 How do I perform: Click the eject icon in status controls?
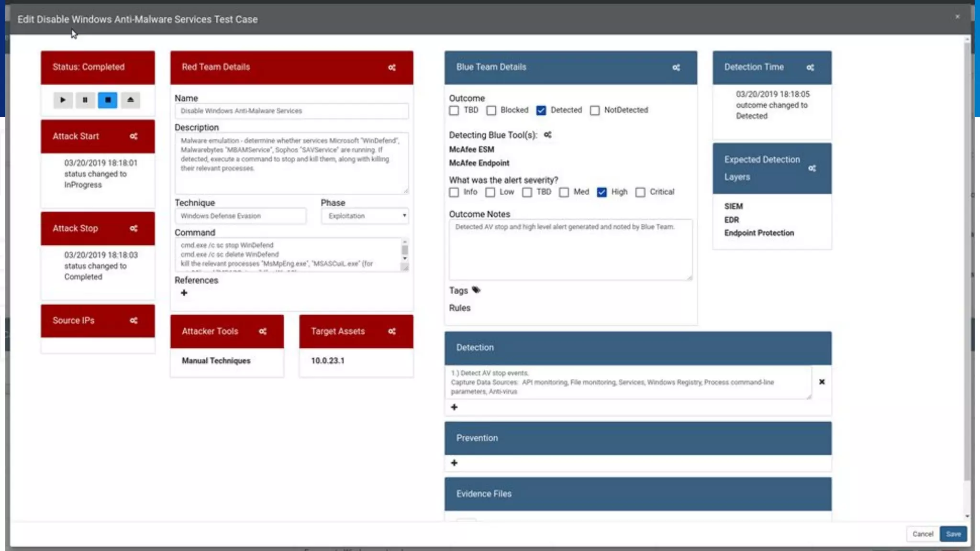(130, 100)
